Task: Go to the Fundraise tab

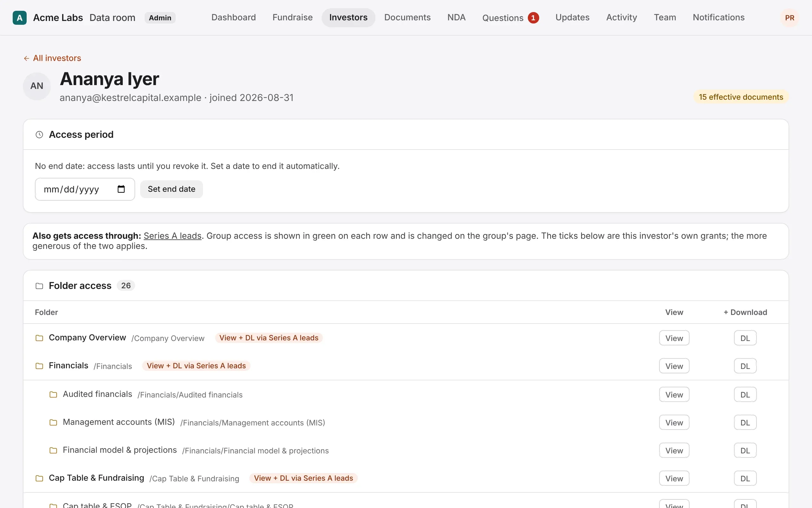Action: pyautogui.click(x=292, y=17)
